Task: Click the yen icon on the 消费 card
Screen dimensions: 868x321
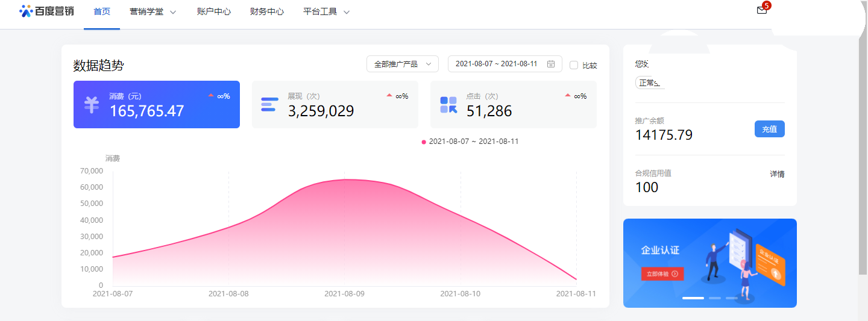Action: click(x=91, y=105)
